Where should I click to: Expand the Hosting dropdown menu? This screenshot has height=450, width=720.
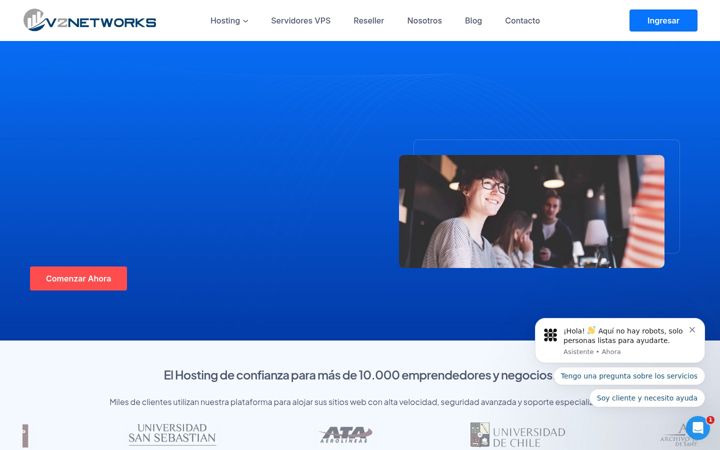coord(229,21)
